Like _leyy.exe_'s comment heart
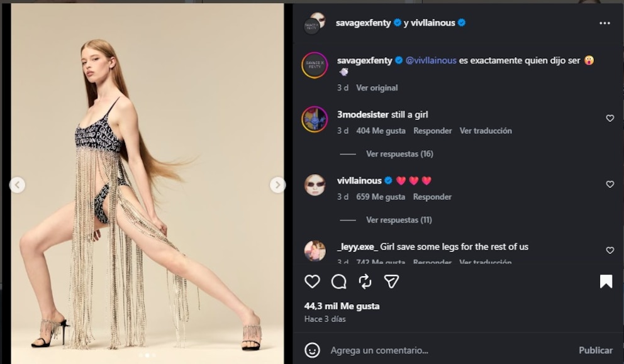Screen dimensions: 624x364 pyautogui.click(x=610, y=250)
